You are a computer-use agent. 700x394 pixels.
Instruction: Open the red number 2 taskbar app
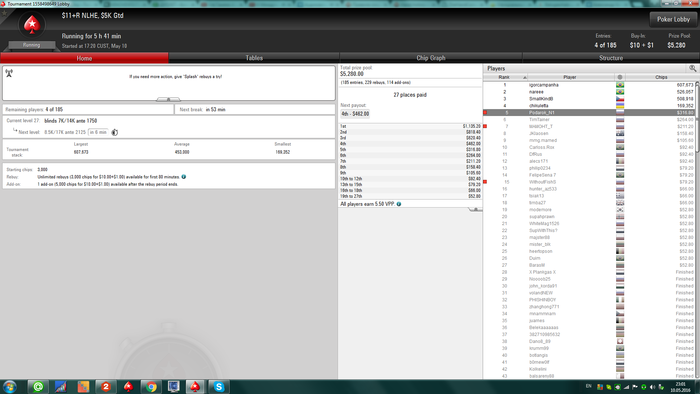click(x=106, y=386)
